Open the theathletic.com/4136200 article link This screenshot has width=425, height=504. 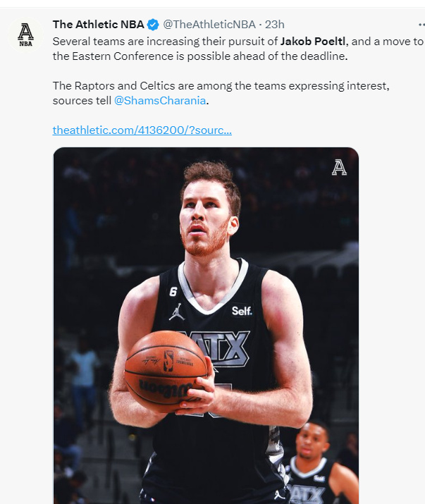click(142, 130)
